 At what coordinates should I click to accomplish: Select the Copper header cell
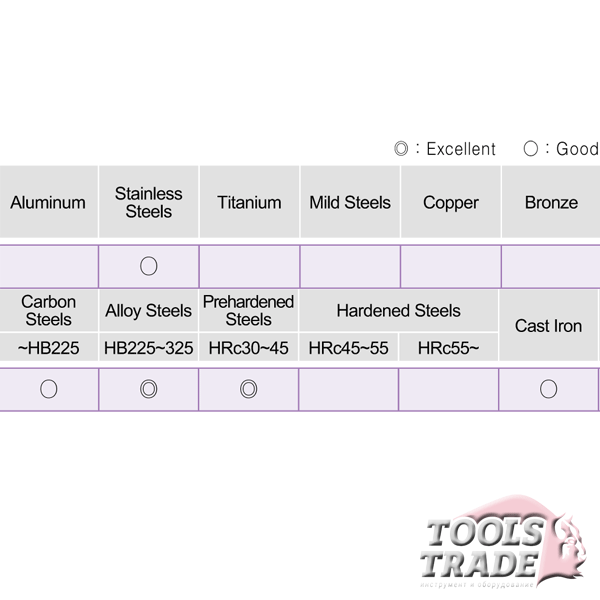pos(451,202)
